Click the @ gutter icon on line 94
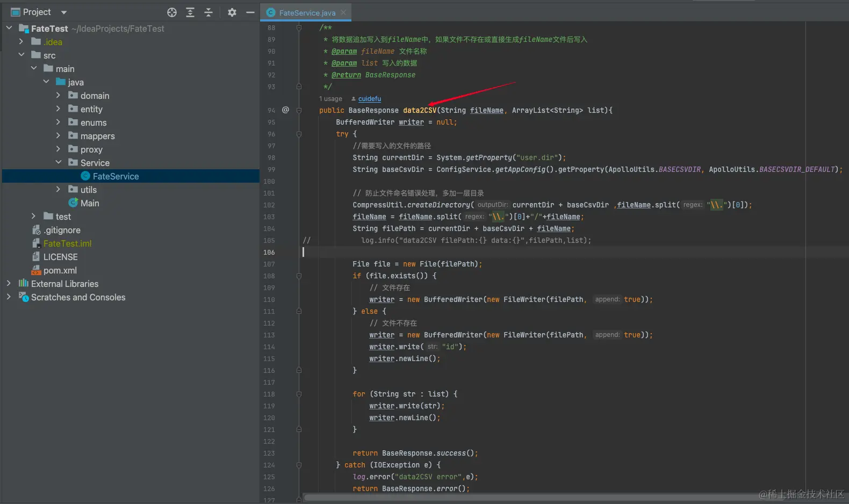Screen dimensions: 849x504 click(x=285, y=110)
